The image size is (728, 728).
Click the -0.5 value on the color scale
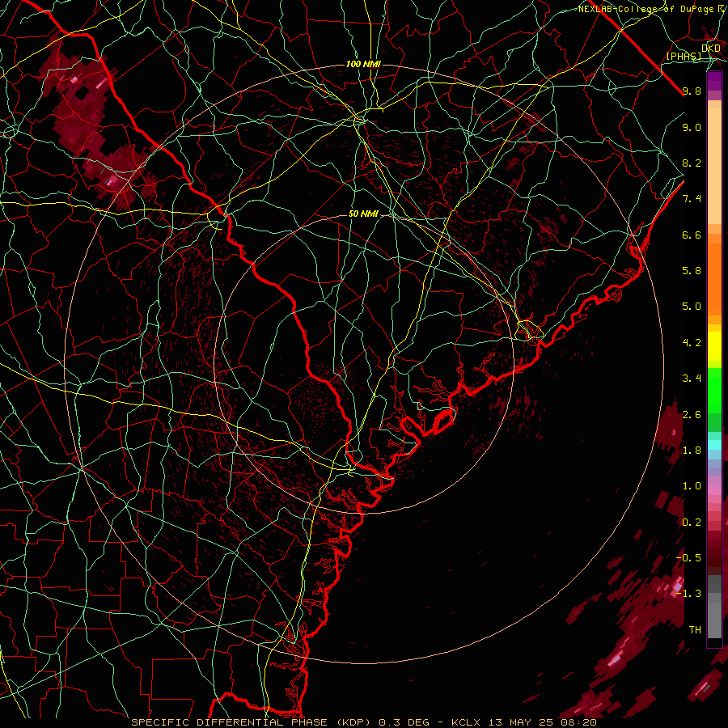pyautogui.click(x=688, y=558)
